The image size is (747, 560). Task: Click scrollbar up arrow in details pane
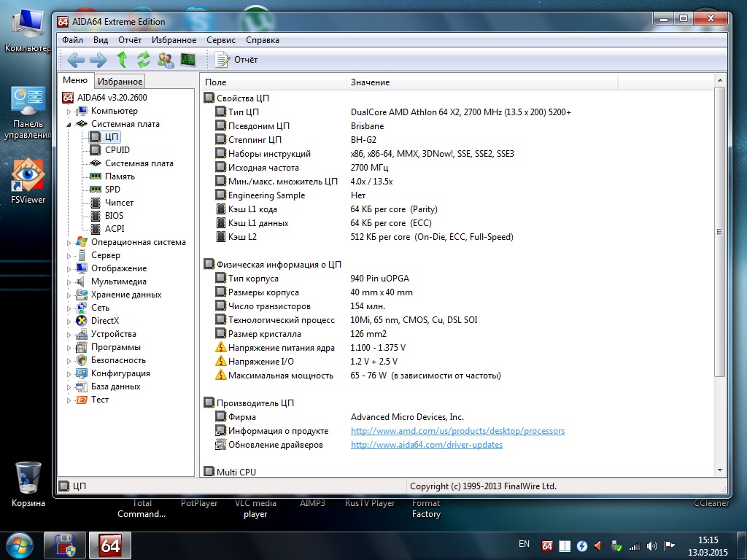point(720,80)
